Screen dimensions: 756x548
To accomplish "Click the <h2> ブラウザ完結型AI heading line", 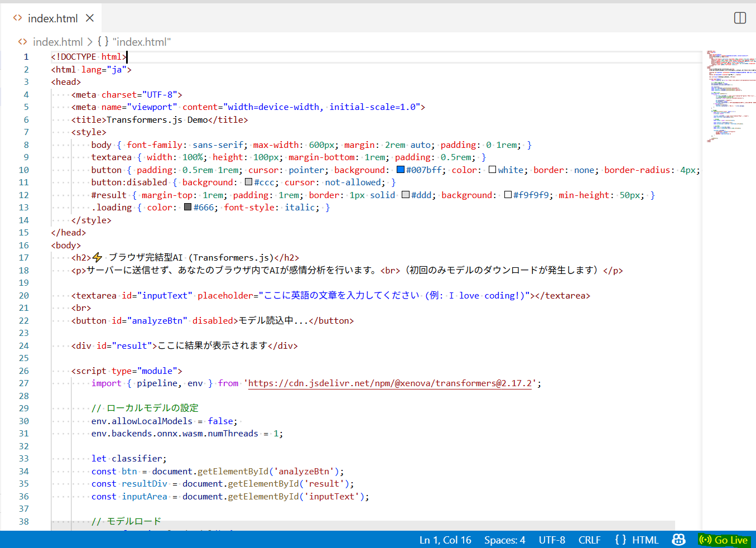I will (x=185, y=257).
